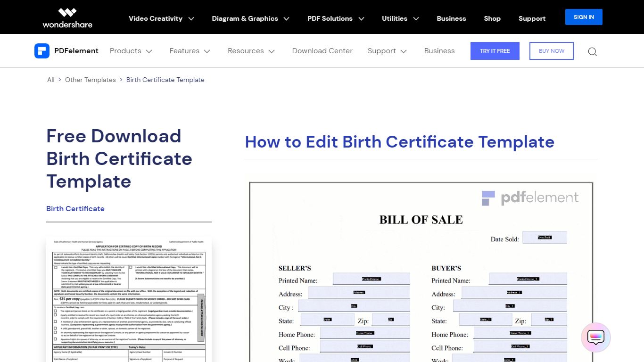This screenshot has width=644, height=362.
Task: Click the seller's Zip field
Action: coord(390,320)
